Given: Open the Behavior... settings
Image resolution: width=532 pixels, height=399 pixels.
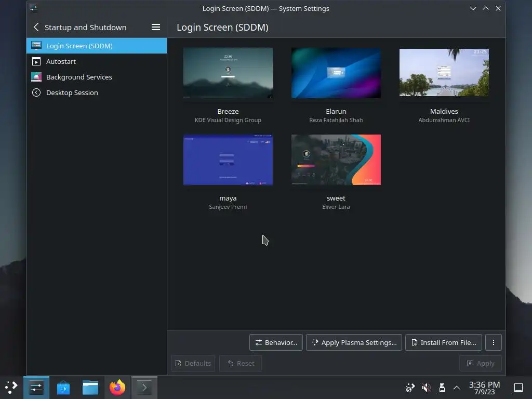Looking at the screenshot, I should pyautogui.click(x=276, y=342).
